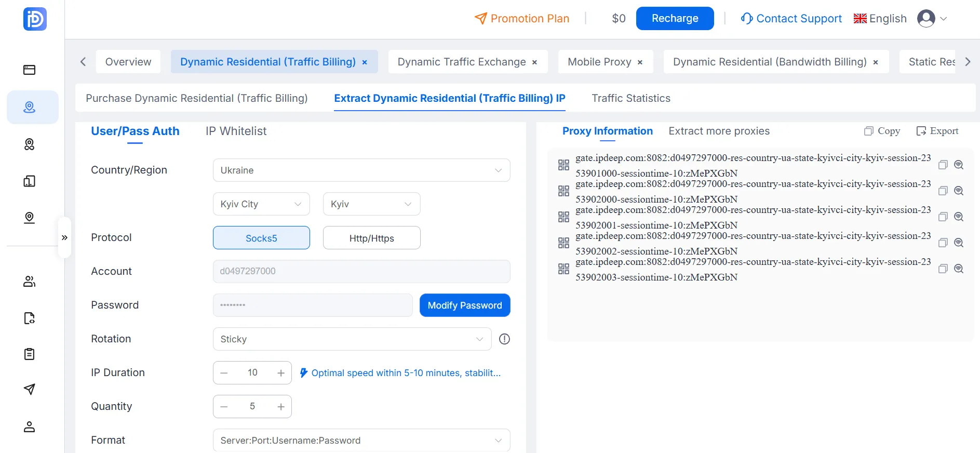Increase IP Duration with plus button
980x453 pixels.
click(281, 373)
